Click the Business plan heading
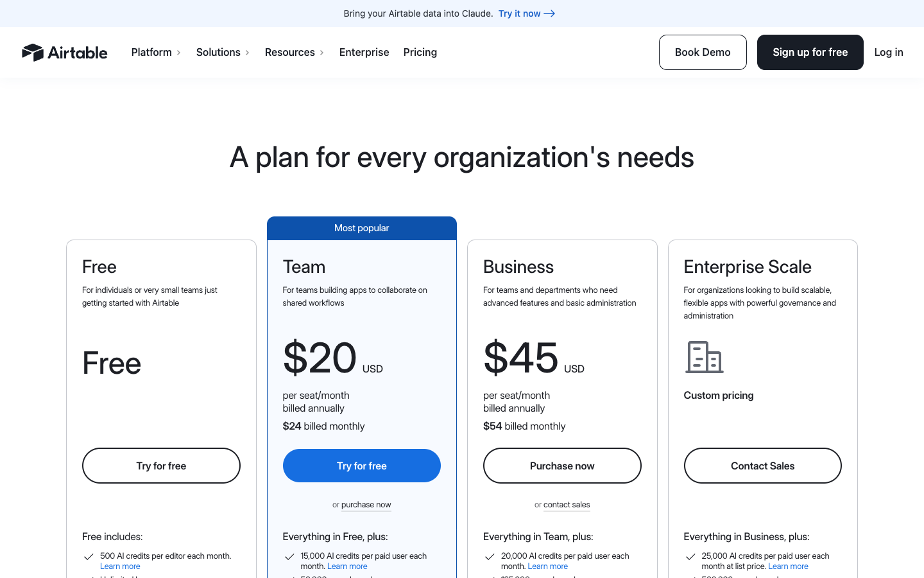924x578 pixels. pyautogui.click(x=518, y=267)
